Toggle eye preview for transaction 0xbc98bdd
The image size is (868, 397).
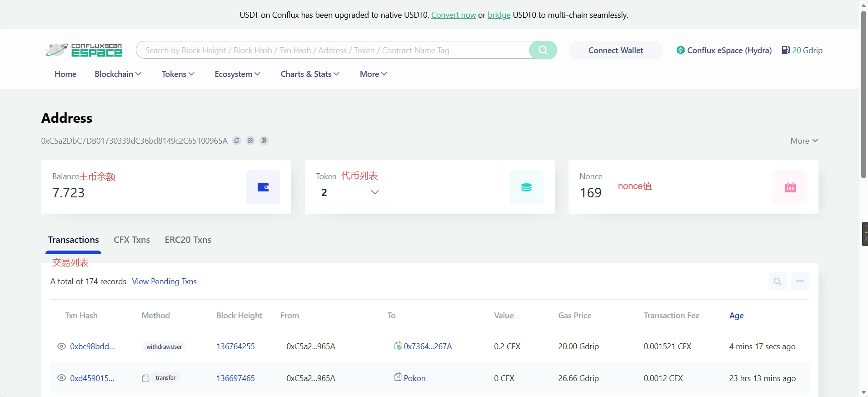coord(61,347)
